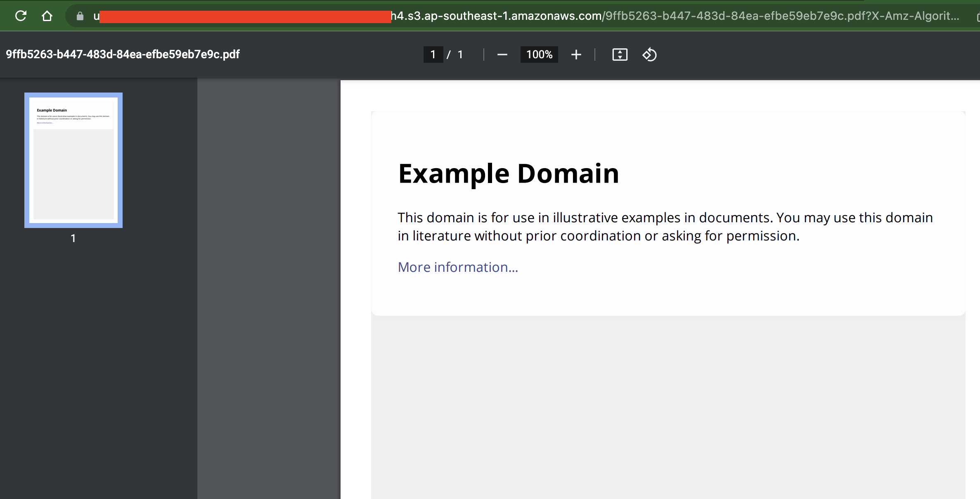
Task: Click the 100% zoom level field
Action: pyautogui.click(x=539, y=55)
